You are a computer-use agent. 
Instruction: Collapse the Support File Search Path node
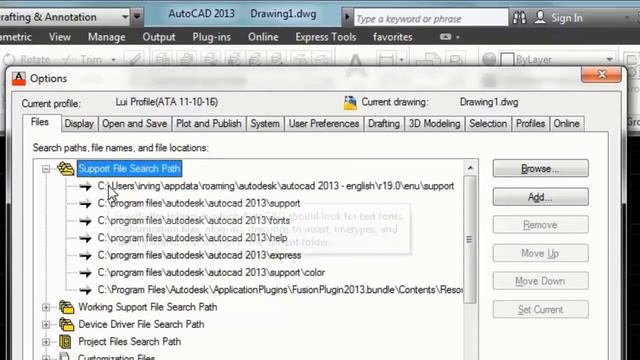pyautogui.click(x=46, y=169)
